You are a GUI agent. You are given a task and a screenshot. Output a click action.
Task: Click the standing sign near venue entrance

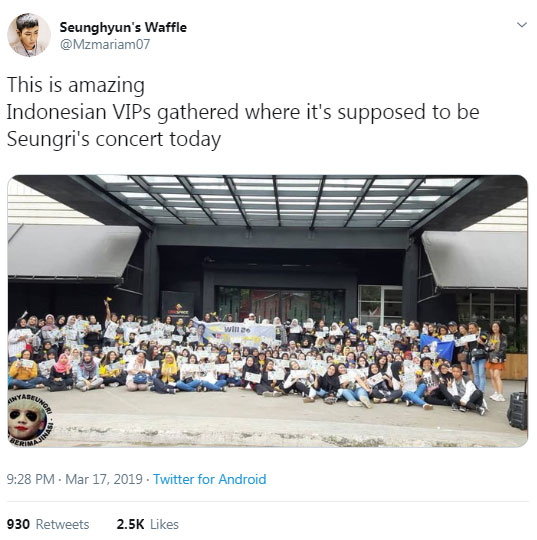coord(177,307)
